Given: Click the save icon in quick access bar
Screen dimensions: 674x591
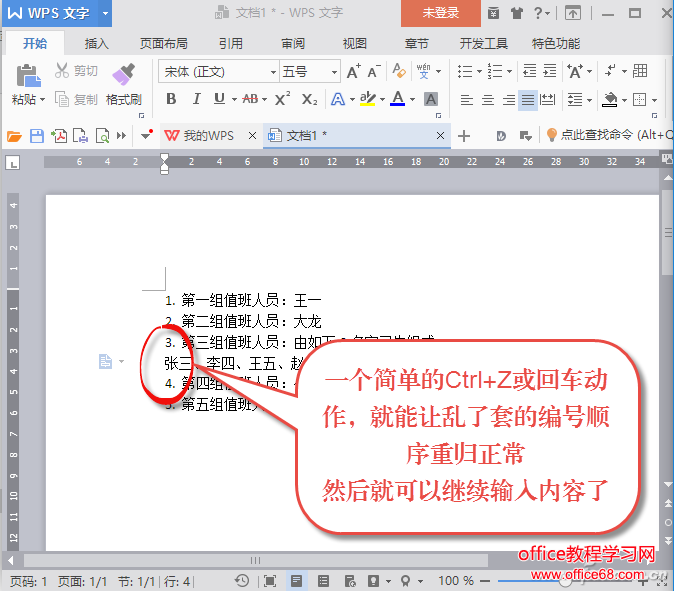Looking at the screenshot, I should [x=37, y=136].
